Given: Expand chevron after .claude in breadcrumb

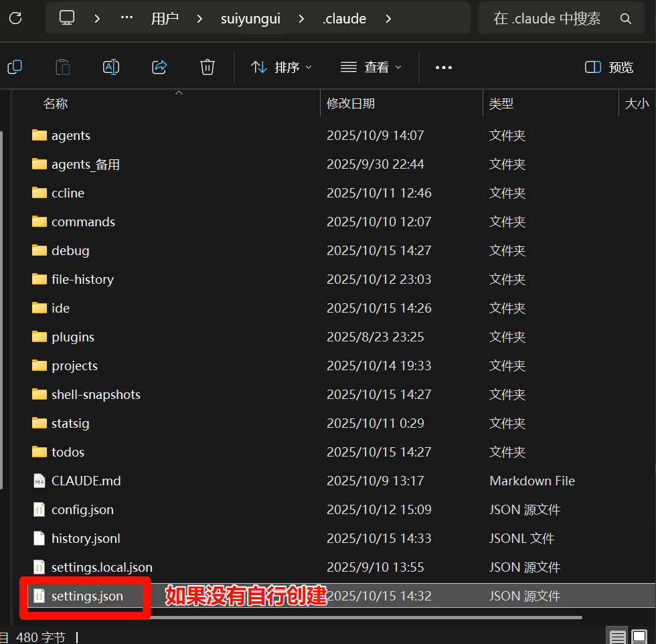Looking at the screenshot, I should [x=389, y=19].
